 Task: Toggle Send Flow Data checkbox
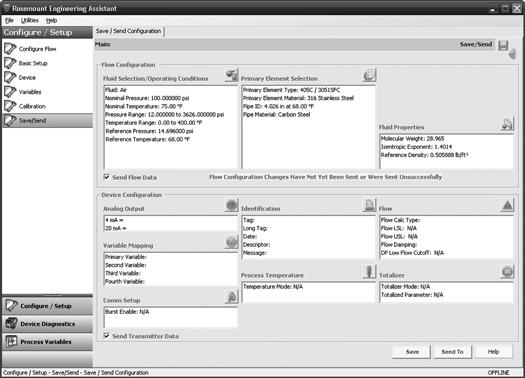106,177
